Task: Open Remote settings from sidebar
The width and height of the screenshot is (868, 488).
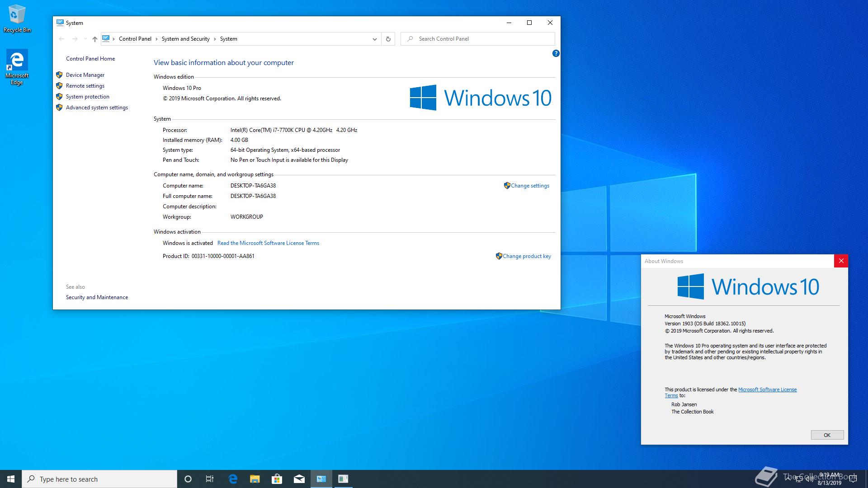Action: click(x=85, y=86)
